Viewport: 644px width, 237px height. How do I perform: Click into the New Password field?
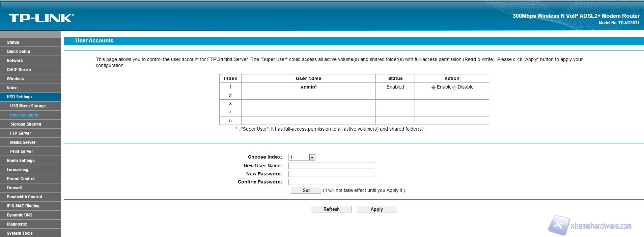point(332,174)
